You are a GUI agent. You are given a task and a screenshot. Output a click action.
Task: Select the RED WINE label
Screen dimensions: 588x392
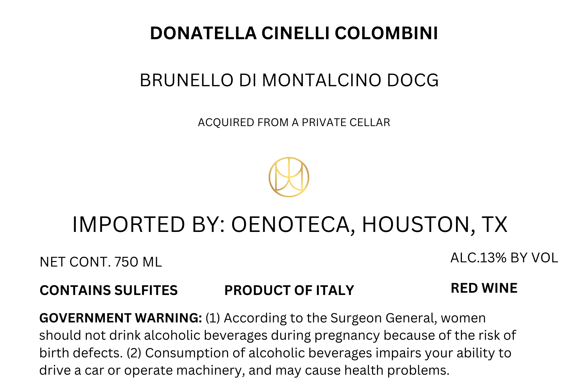click(x=484, y=288)
